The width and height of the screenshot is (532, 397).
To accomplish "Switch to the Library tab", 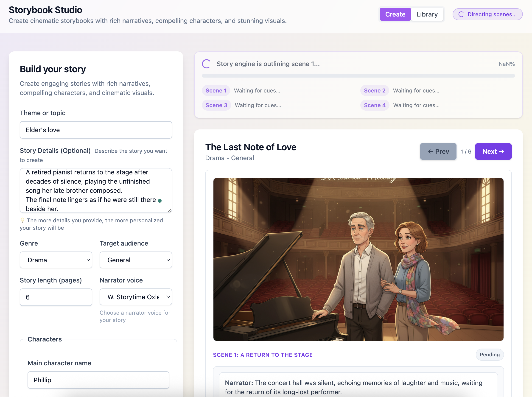I will [x=427, y=14].
